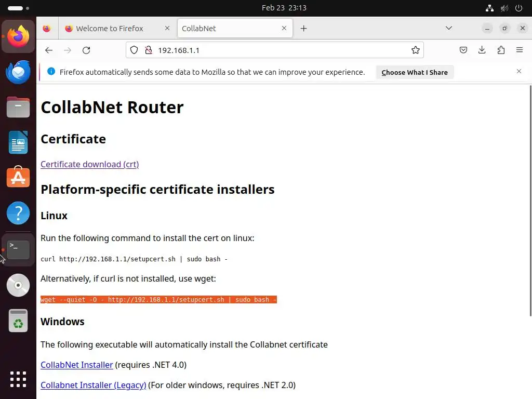The width and height of the screenshot is (532, 399).
Task: Open Help from the dock
Action: 18,213
